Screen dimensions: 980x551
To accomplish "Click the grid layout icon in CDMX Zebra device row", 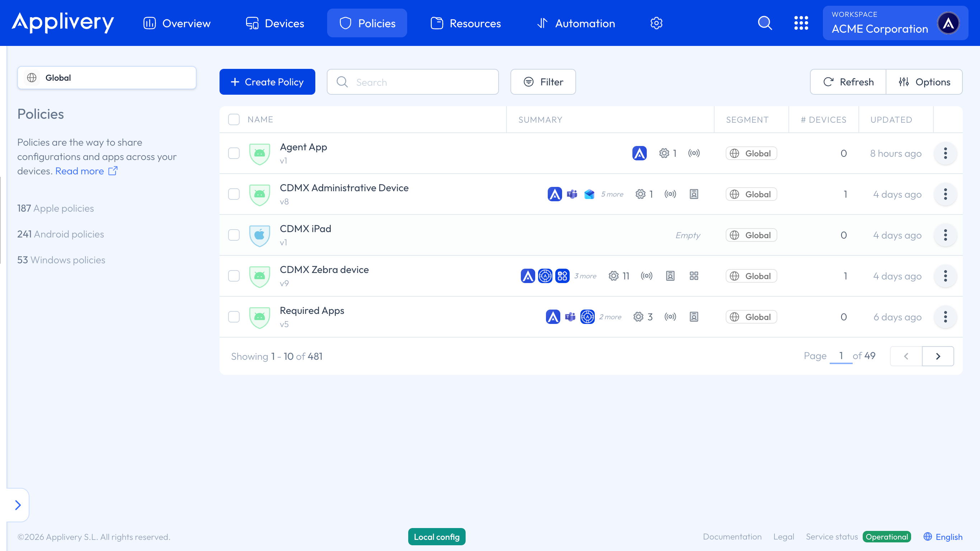I will coord(693,276).
